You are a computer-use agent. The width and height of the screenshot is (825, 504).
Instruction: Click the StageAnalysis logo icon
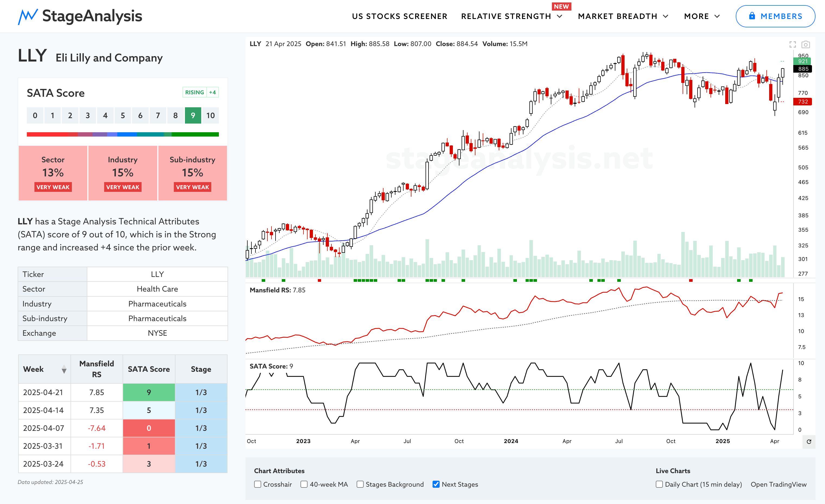coord(27,16)
